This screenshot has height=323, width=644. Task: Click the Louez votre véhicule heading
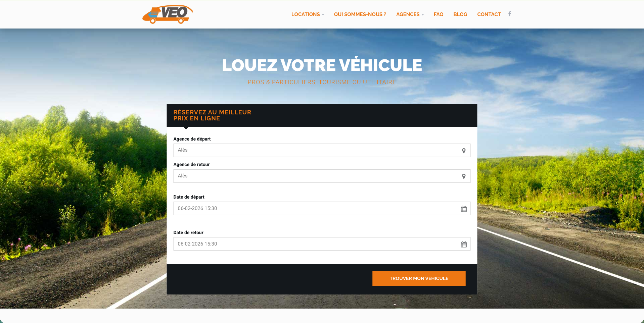[322, 65]
